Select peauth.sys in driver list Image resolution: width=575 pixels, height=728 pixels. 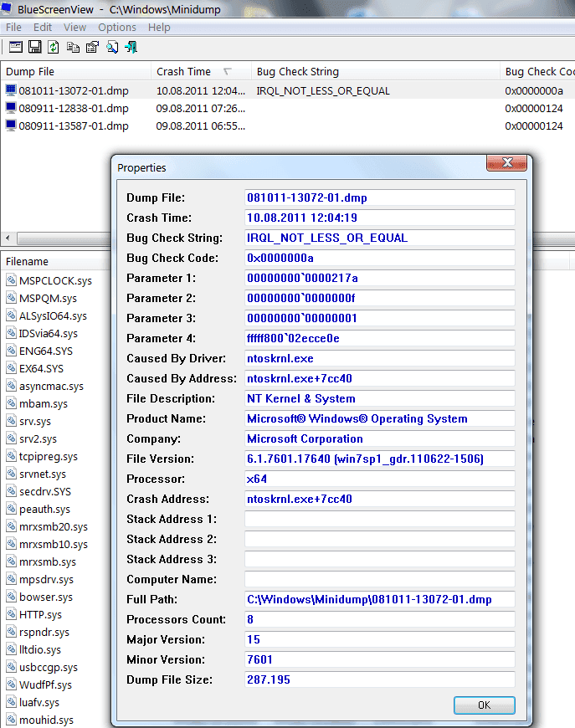click(x=44, y=509)
